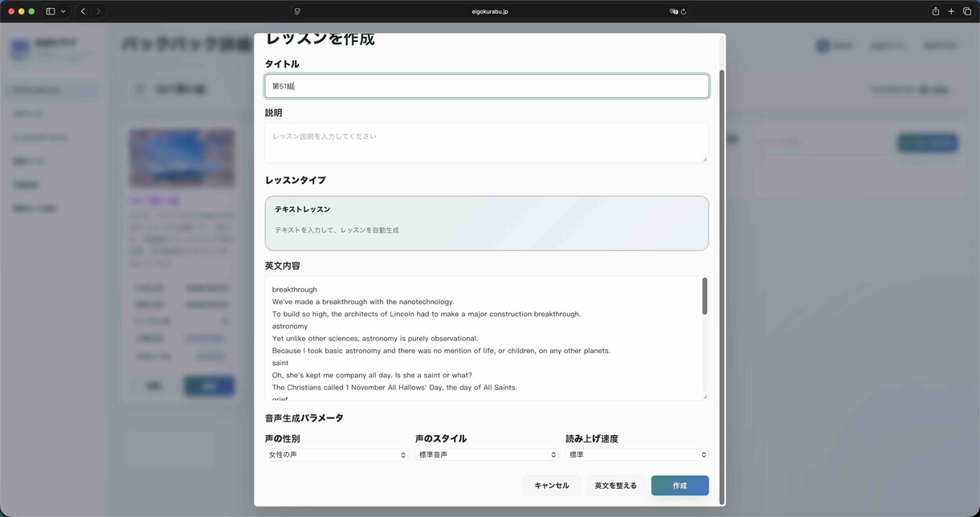Viewport: 980px width, 517px height.
Task: Click the 'architects of Lincoln' sentence line
Action: tap(427, 314)
